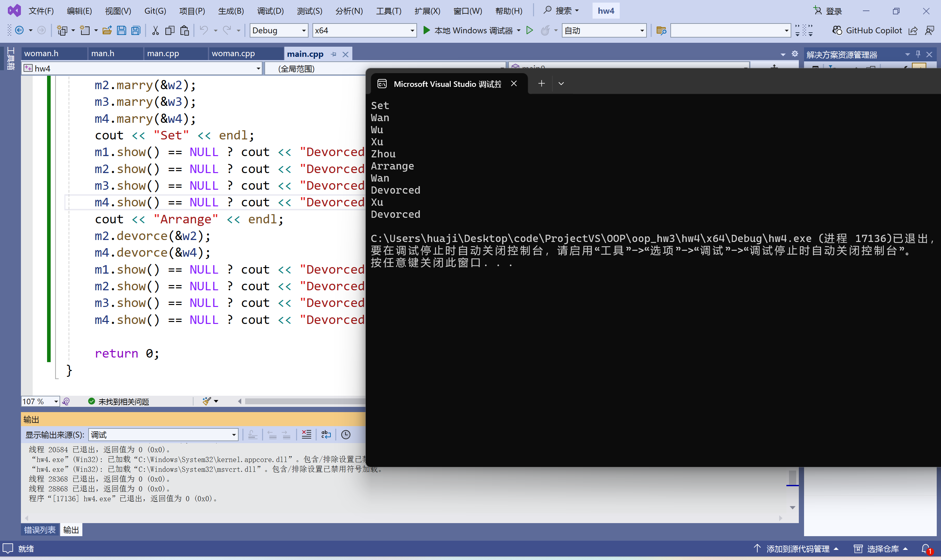Open the 调试(D) menu
941x560 pixels.
270,11
